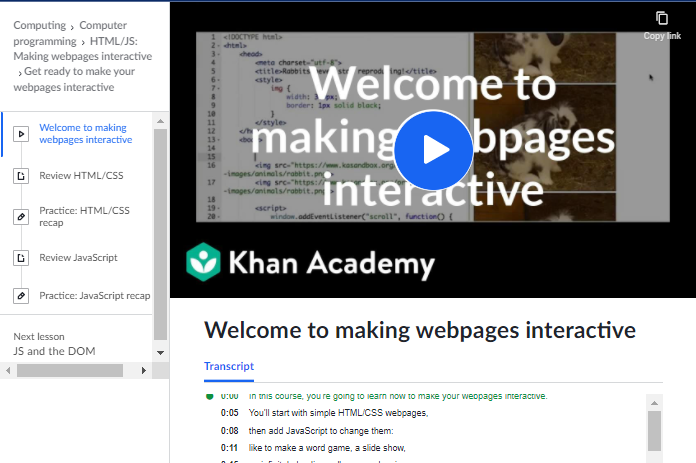Play the Welcome video

point(433,150)
